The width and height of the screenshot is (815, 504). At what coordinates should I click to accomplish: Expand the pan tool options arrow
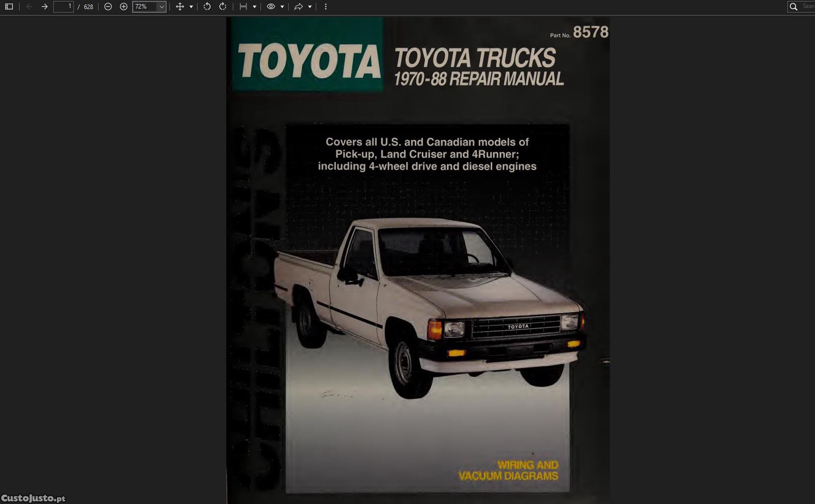191,7
